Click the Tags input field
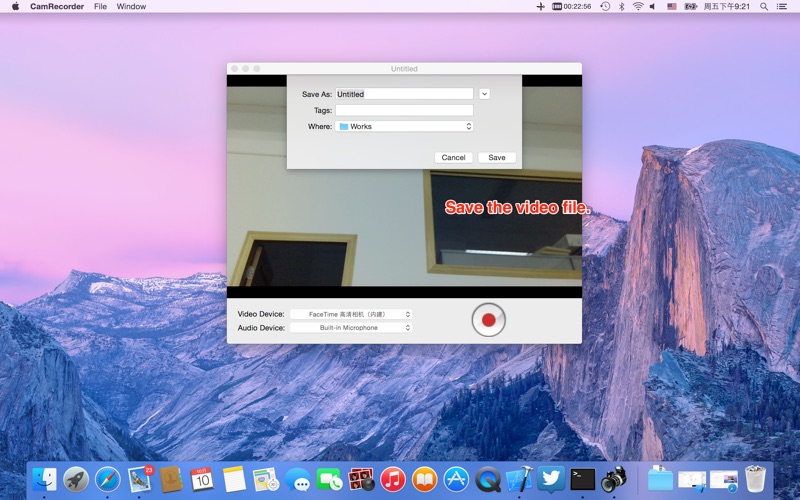Screen dimensions: 800x500 [x=404, y=110]
